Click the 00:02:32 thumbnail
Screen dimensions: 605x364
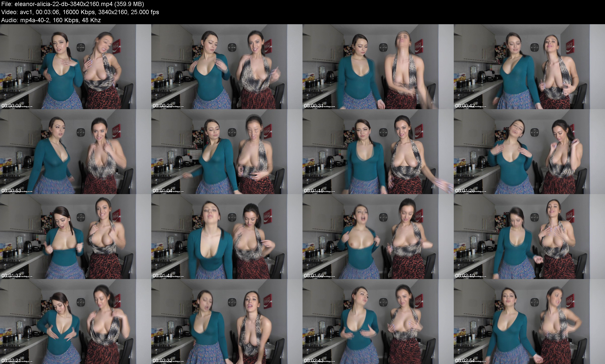pyautogui.click(x=227, y=321)
